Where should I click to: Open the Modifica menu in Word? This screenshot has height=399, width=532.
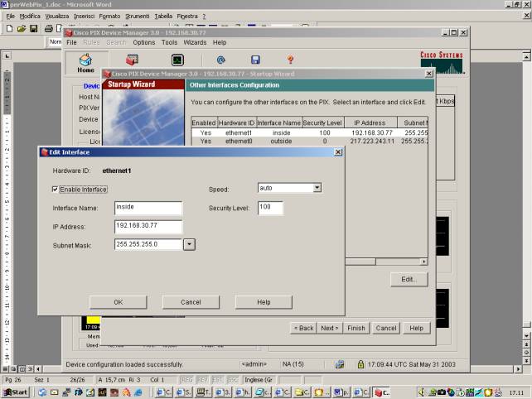pyautogui.click(x=30, y=16)
